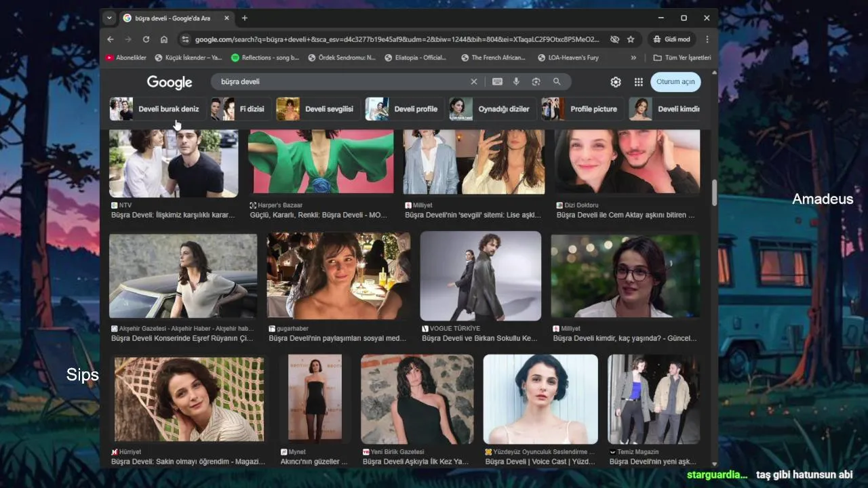Click the Google logo
Screen dimensions: 868x488
(x=170, y=83)
